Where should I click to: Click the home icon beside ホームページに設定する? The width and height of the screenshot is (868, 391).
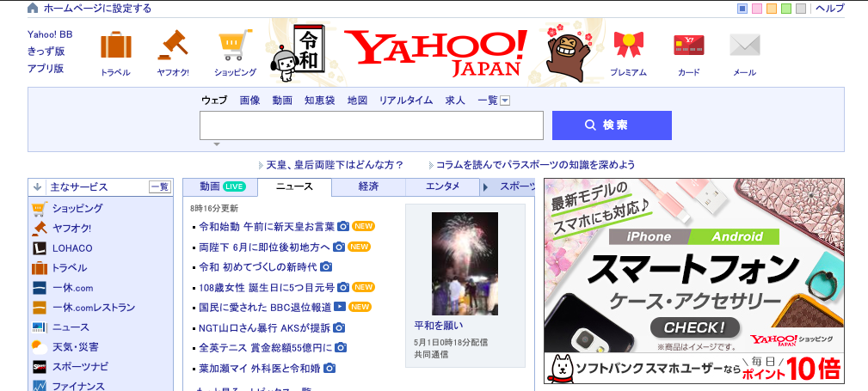click(x=33, y=9)
